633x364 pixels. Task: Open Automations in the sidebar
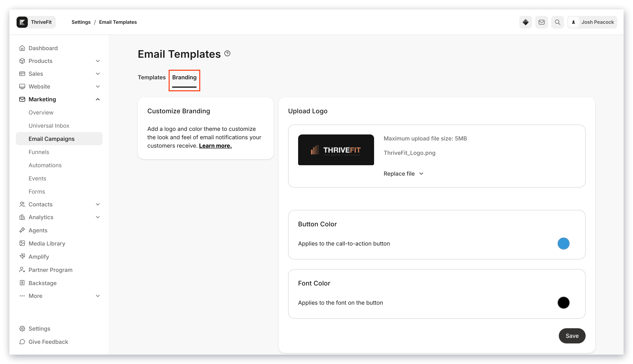45,165
